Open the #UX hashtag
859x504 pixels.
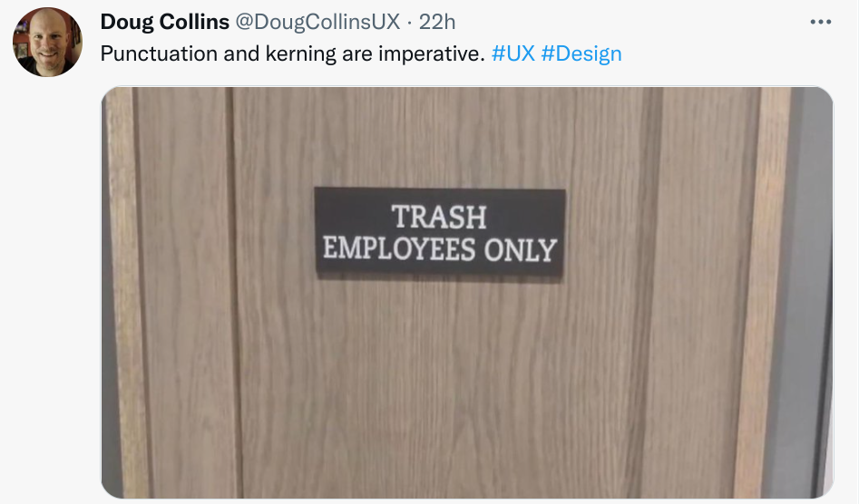click(x=512, y=53)
